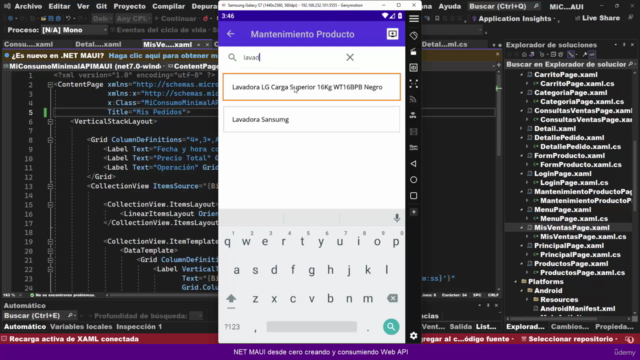Open the MiConsumoMinimalAPIMAUI target dropdown
640x360 pixels.
point(84,66)
